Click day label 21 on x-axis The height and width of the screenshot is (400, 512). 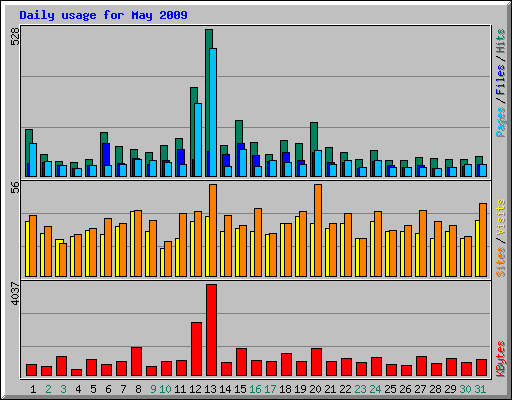(x=330, y=389)
